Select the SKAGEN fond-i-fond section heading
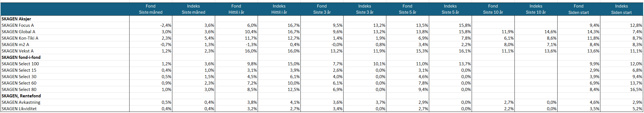Screen dimensions: 644x113 point(21,57)
